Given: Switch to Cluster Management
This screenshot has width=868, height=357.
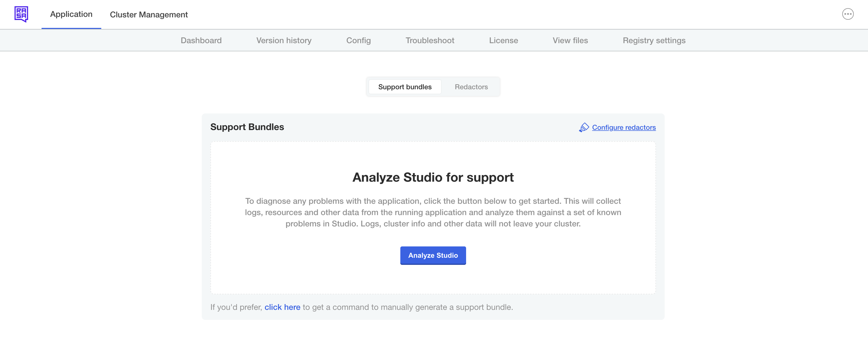Looking at the screenshot, I should [x=149, y=14].
